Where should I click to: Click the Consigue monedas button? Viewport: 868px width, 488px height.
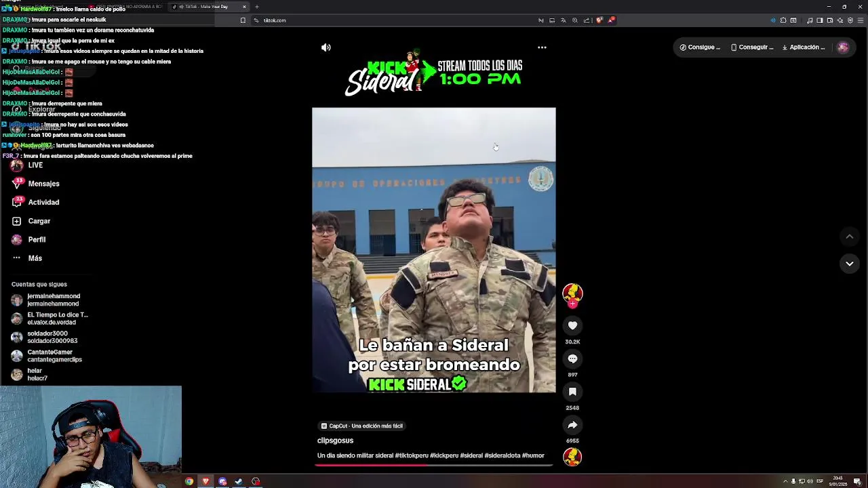pos(700,47)
